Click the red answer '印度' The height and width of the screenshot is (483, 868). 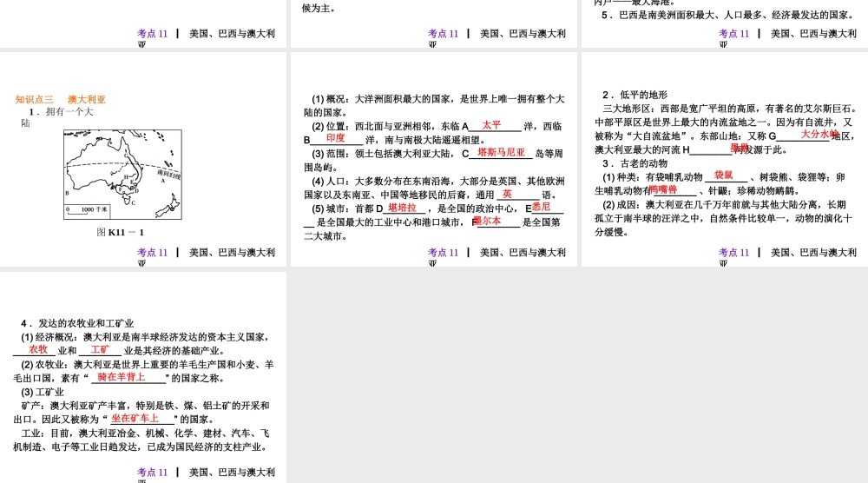tap(335, 138)
